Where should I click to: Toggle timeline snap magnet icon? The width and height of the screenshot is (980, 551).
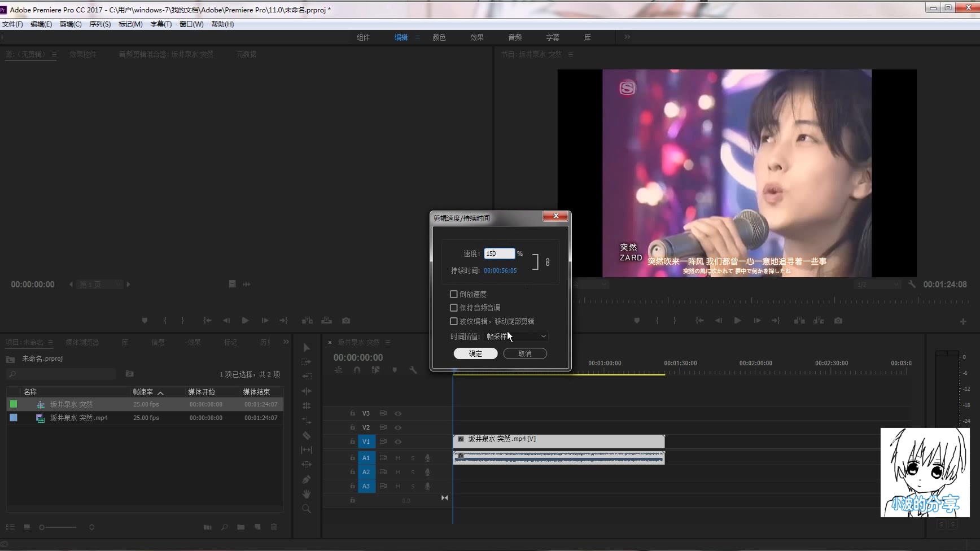point(357,370)
